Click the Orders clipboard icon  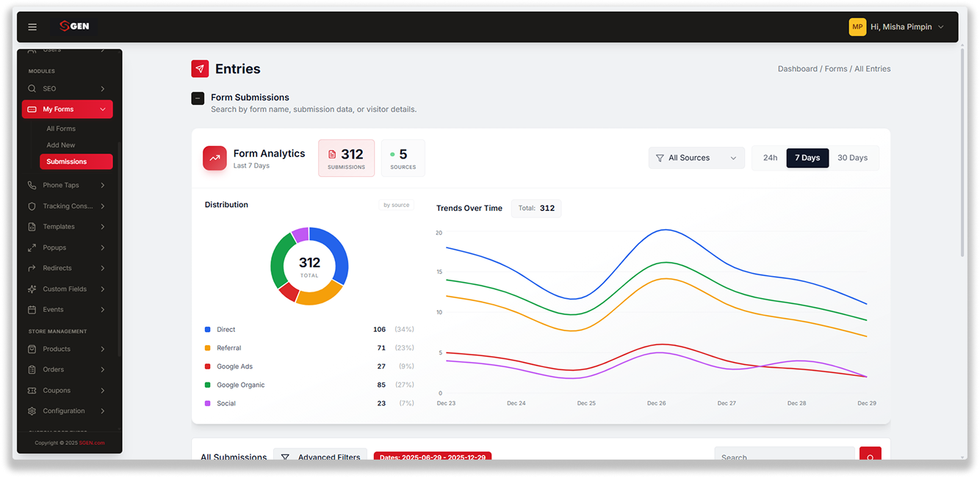[32, 370]
